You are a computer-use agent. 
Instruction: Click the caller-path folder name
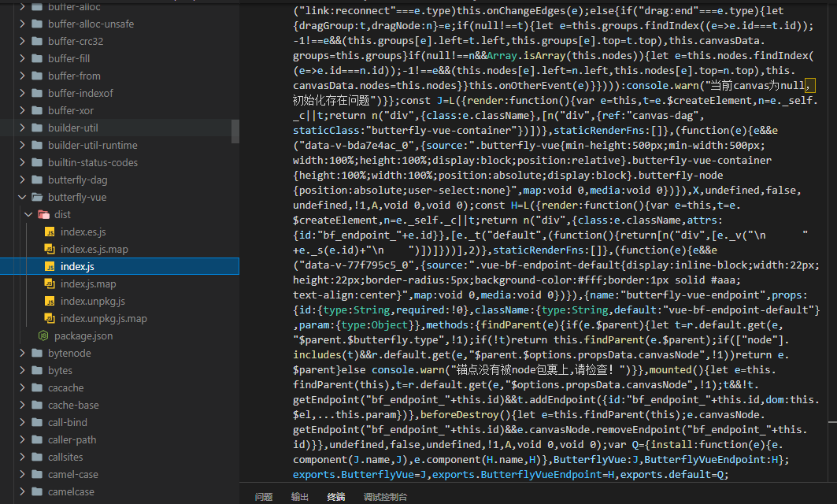coord(72,440)
